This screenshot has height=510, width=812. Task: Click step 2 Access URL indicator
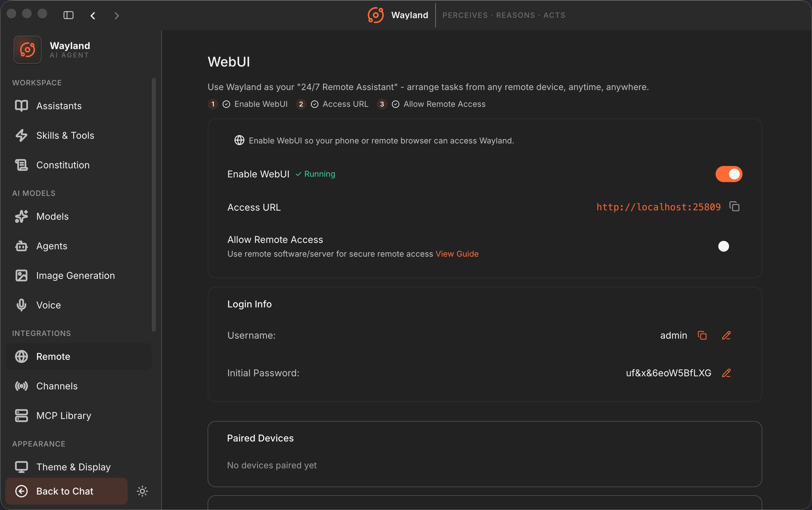(332, 104)
